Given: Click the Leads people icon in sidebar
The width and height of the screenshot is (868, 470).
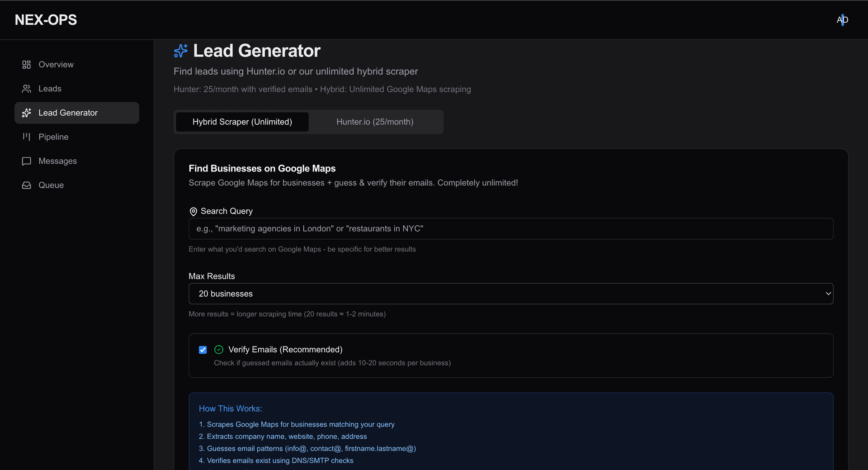Looking at the screenshot, I should click(27, 89).
